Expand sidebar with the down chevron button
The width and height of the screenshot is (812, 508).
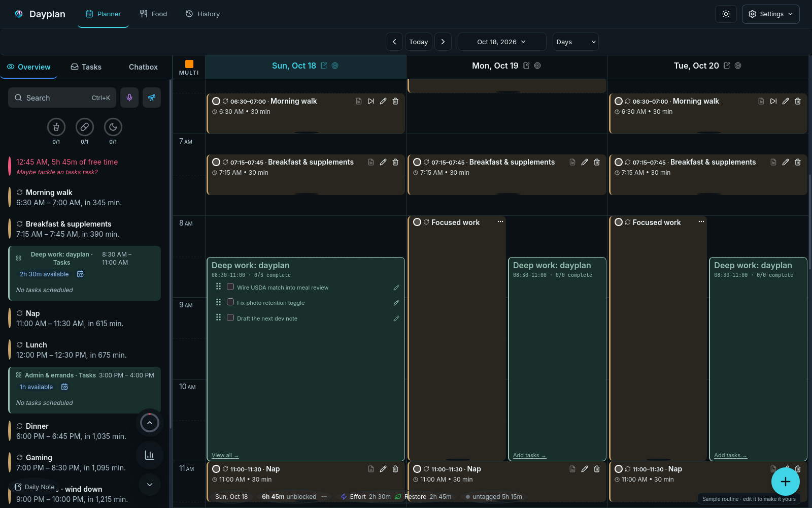150,485
